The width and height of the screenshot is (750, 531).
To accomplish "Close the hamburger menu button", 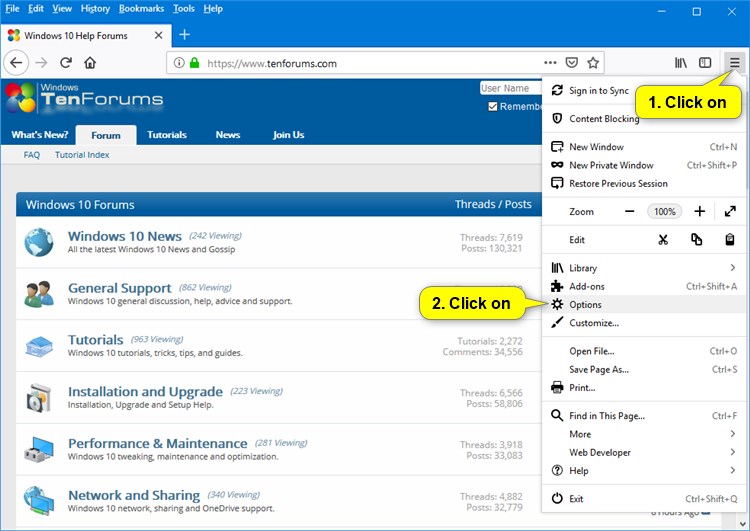I will 734,63.
